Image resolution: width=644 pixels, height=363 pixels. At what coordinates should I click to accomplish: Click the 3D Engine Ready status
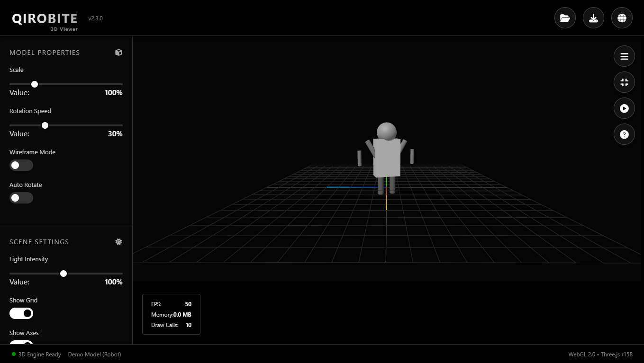[40, 354]
